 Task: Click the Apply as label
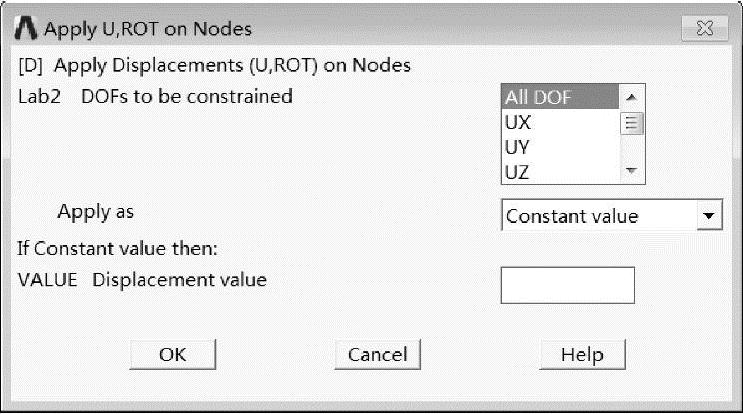pos(96,212)
